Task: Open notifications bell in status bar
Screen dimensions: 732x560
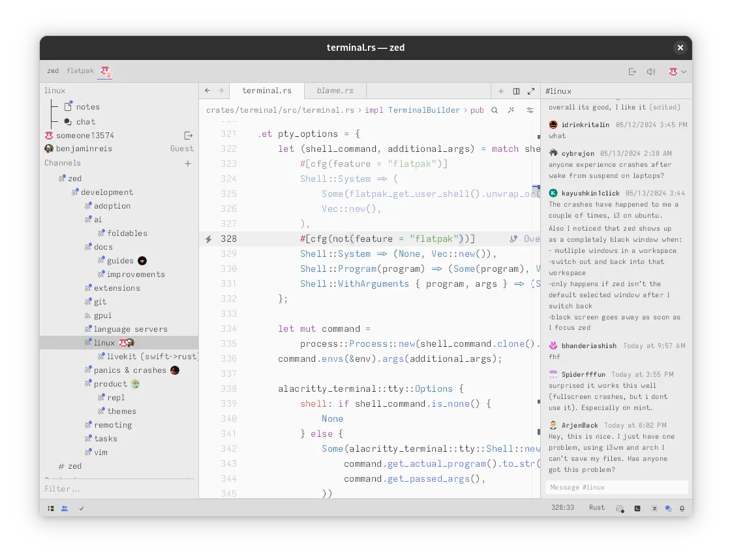Action: click(x=682, y=508)
